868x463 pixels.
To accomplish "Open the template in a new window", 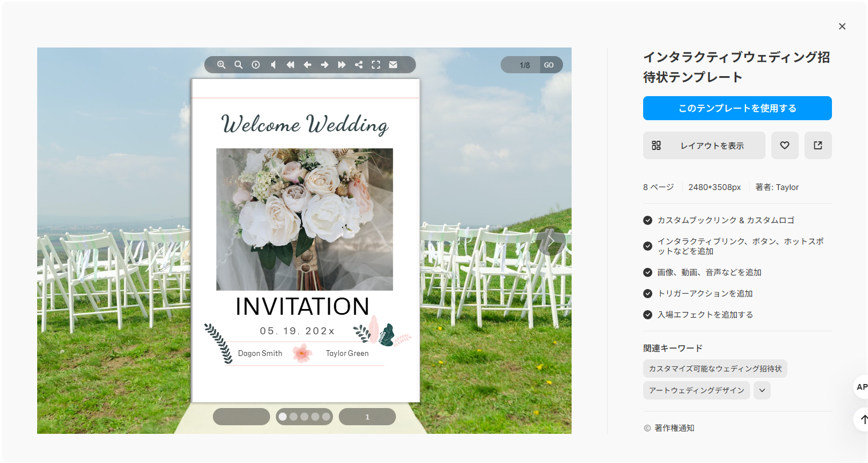I will pyautogui.click(x=818, y=145).
